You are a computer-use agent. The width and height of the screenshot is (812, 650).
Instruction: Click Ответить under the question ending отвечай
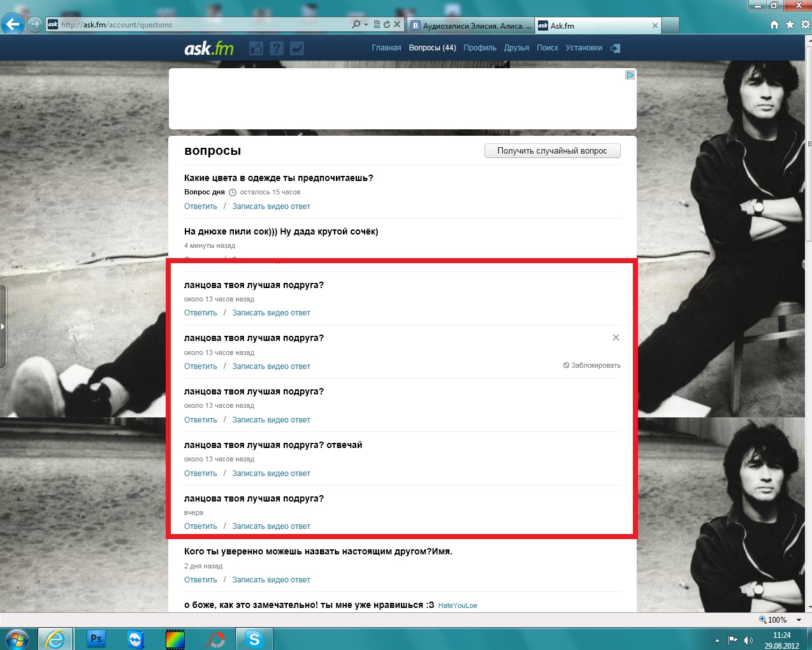click(x=200, y=473)
